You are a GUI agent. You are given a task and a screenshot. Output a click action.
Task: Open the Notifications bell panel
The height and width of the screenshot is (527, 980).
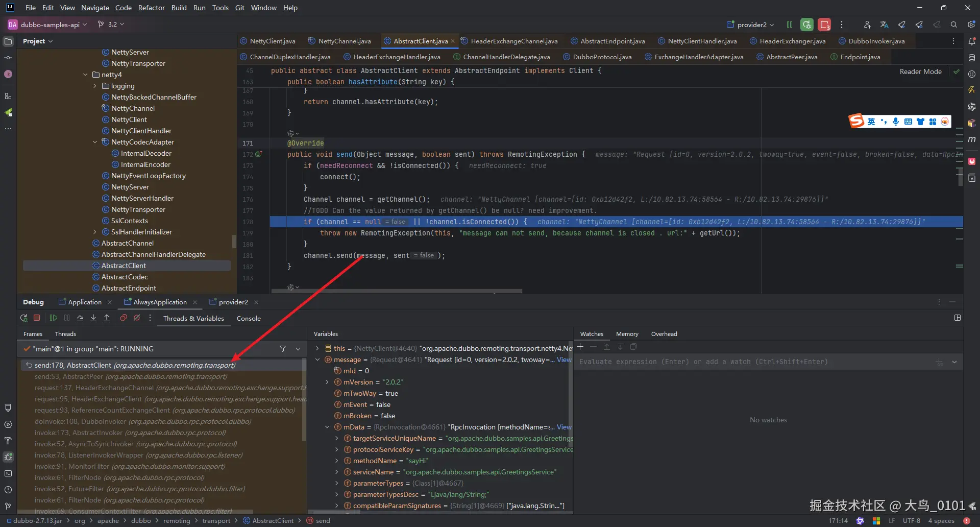972,41
